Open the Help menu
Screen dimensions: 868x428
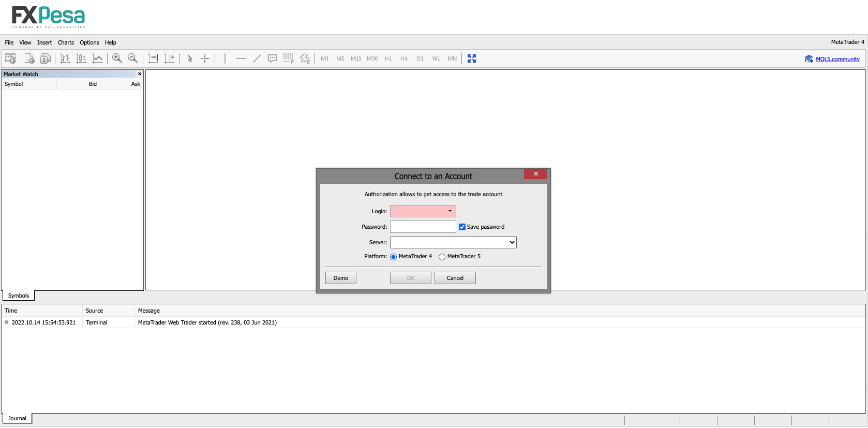tap(111, 42)
